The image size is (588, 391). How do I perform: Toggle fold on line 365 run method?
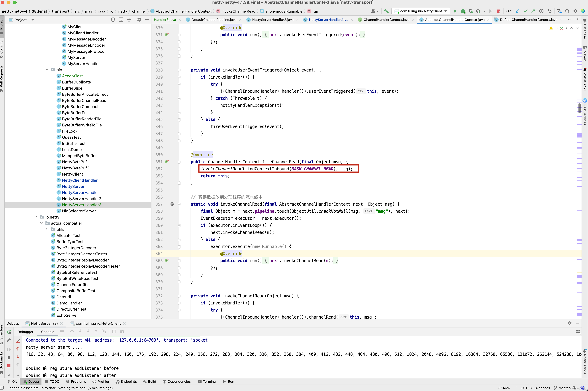pos(179,261)
